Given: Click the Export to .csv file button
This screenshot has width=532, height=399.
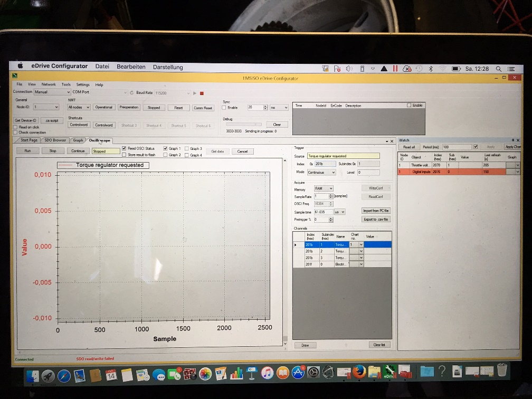Looking at the screenshot, I should tap(375, 219).
